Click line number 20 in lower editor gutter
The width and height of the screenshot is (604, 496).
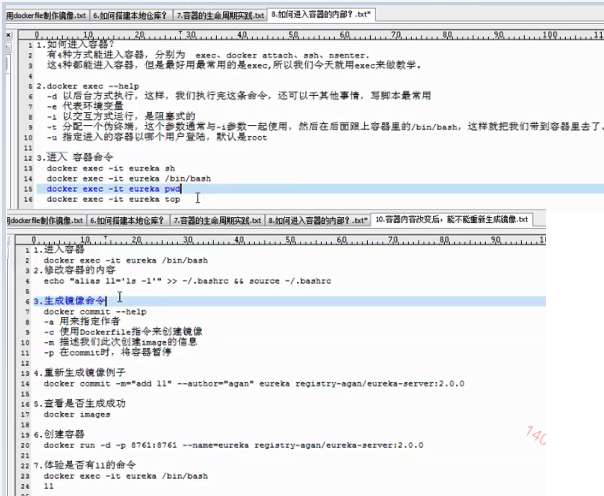pyautogui.click(x=25, y=446)
